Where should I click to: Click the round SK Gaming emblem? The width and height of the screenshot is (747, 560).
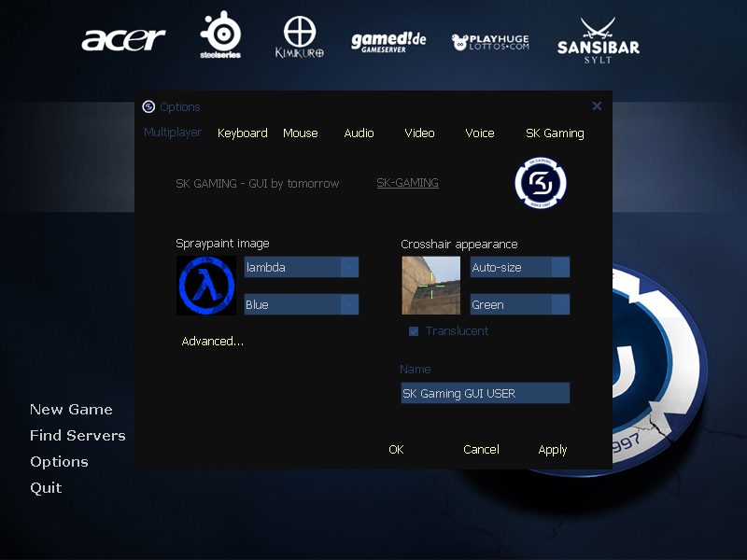[x=541, y=182]
